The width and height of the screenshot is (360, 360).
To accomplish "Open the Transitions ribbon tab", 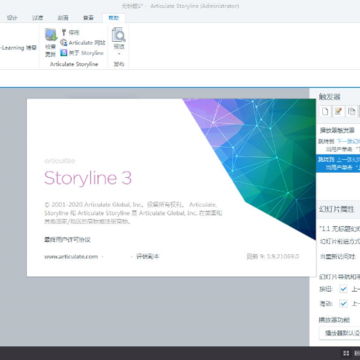I will 37,18.
